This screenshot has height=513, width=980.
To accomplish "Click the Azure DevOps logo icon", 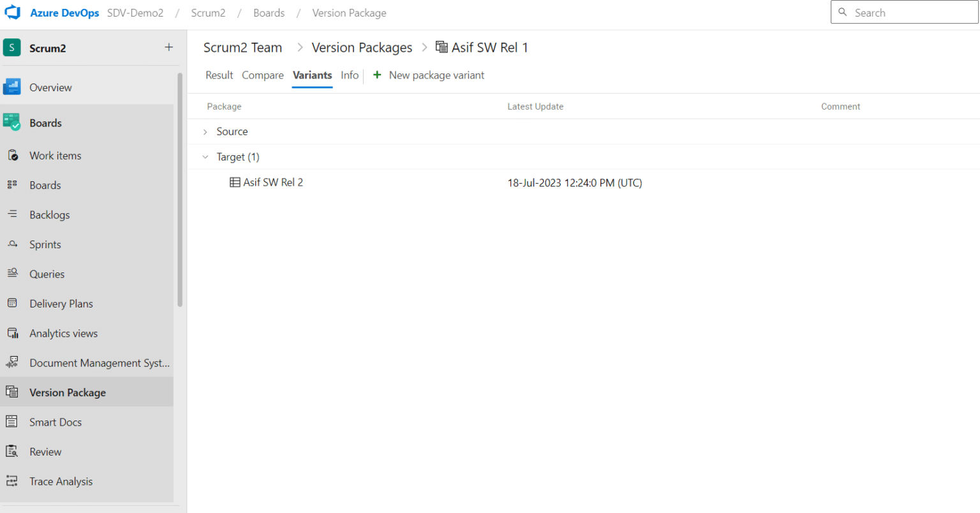I will [13, 13].
